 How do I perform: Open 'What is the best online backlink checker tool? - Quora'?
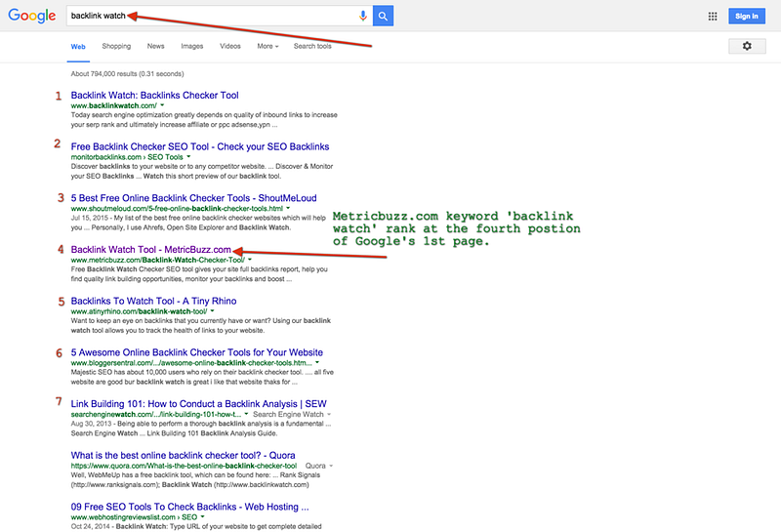pos(183,455)
